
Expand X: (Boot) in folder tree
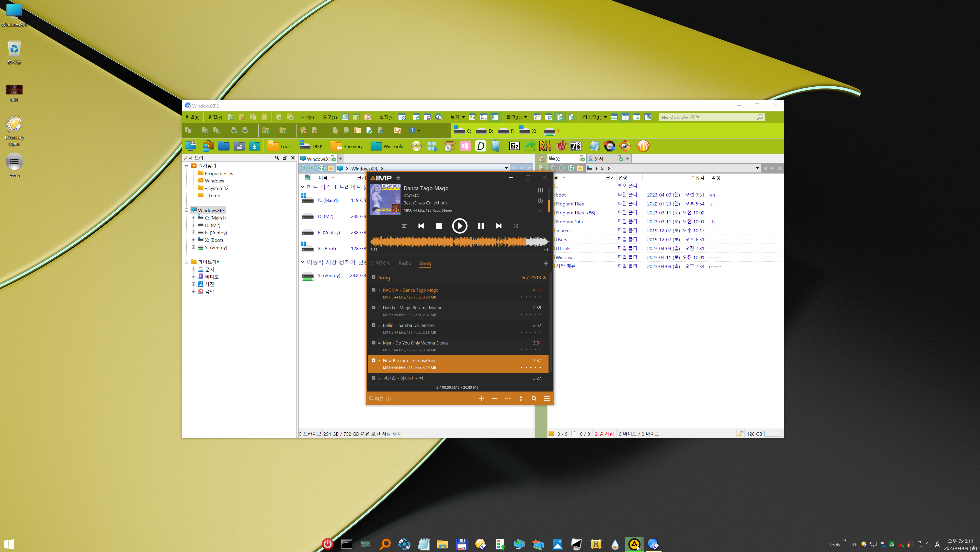point(193,240)
